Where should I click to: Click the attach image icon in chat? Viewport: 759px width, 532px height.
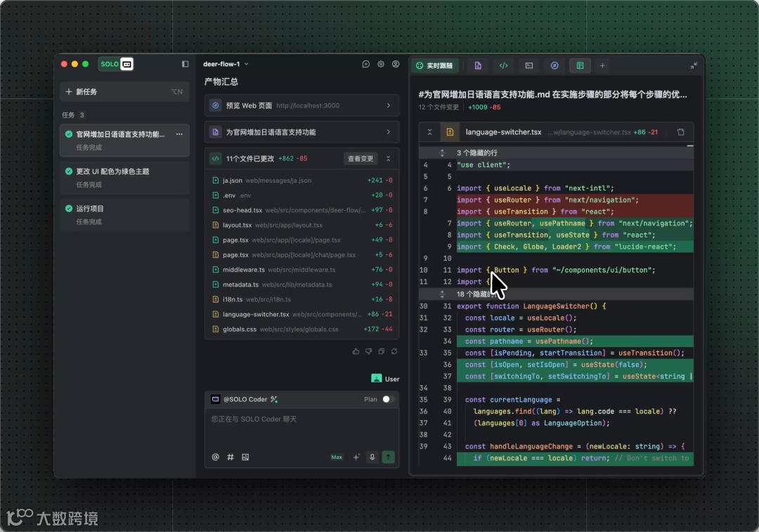coord(245,457)
